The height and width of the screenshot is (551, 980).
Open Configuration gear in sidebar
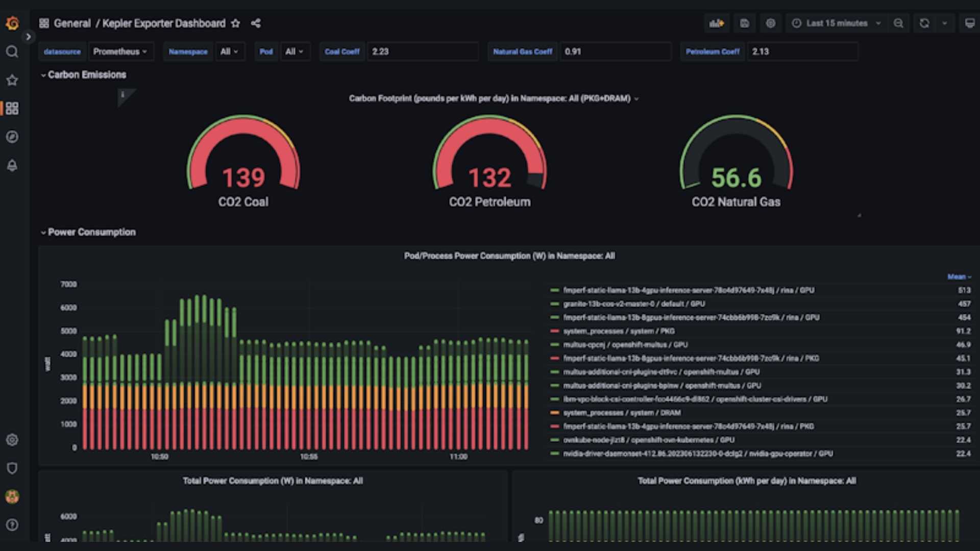[x=12, y=440]
